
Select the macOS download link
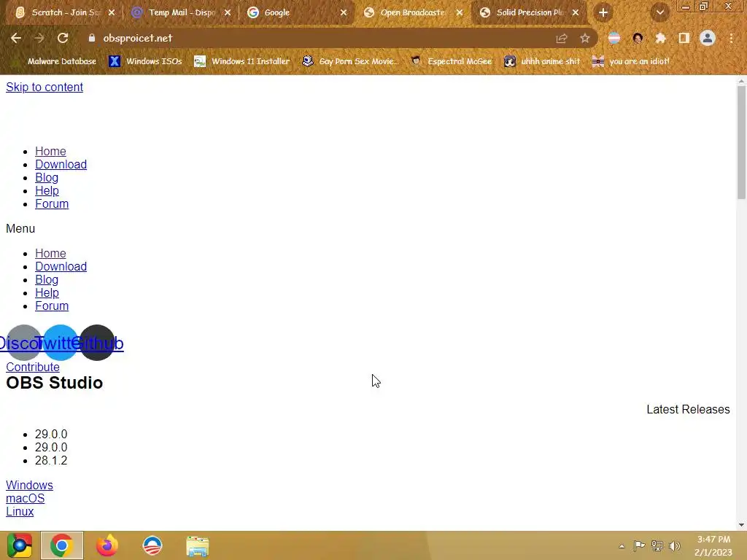coord(26,499)
